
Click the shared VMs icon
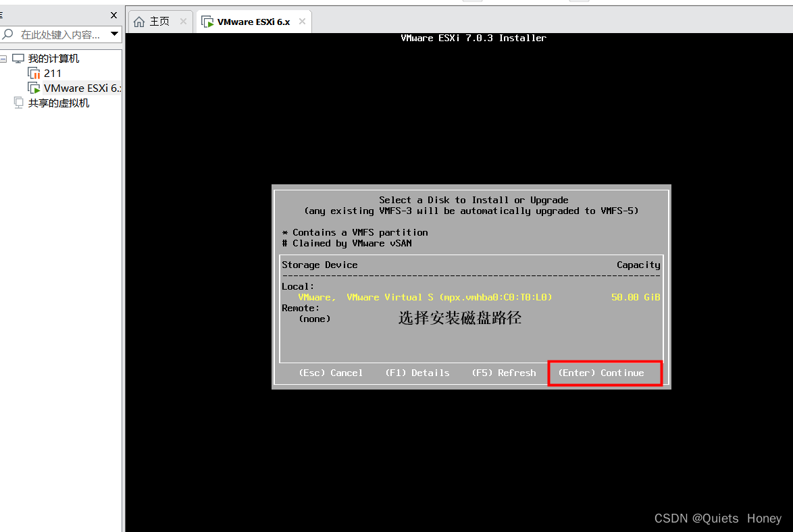coord(18,103)
